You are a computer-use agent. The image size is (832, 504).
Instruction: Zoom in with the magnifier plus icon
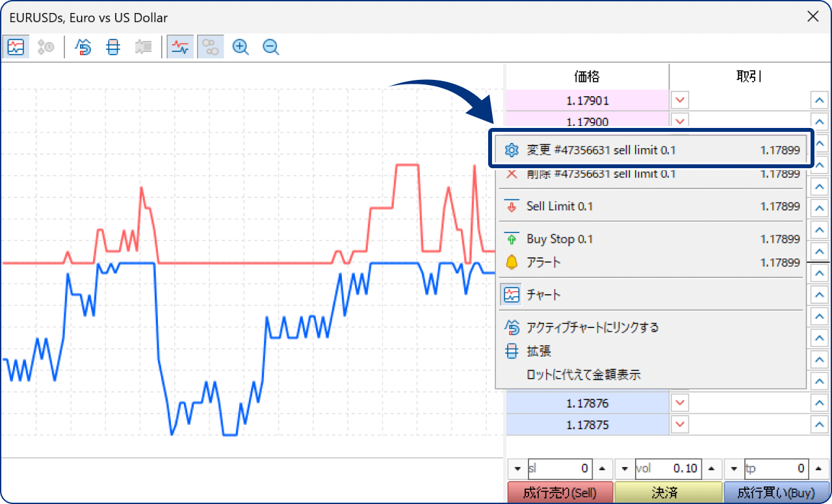[x=240, y=47]
